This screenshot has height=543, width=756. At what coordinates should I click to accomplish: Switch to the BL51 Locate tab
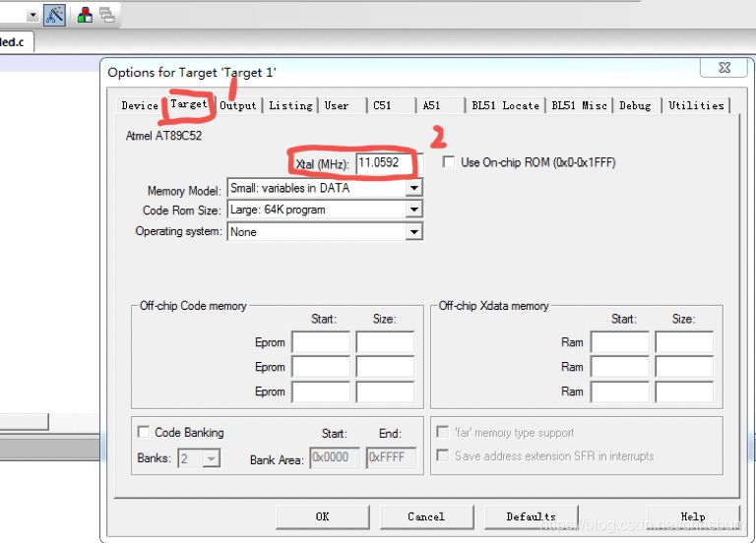coord(505,105)
